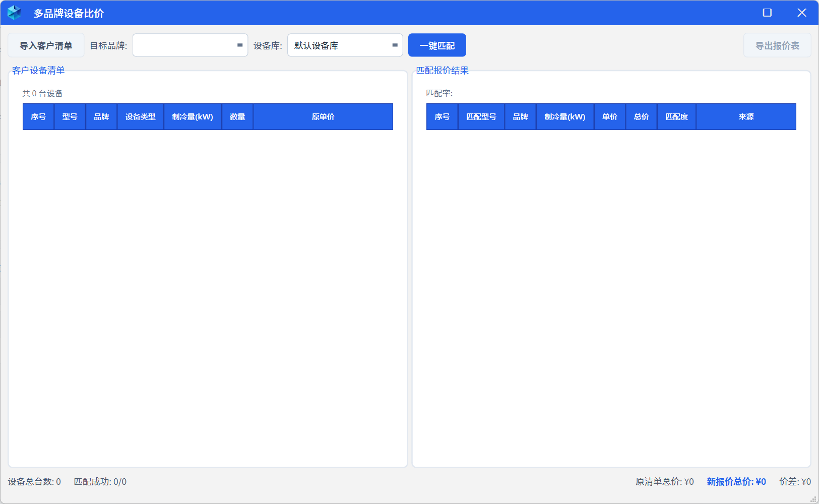The image size is (819, 504).
Task: Click the app logo icon in title bar
Action: [14, 13]
